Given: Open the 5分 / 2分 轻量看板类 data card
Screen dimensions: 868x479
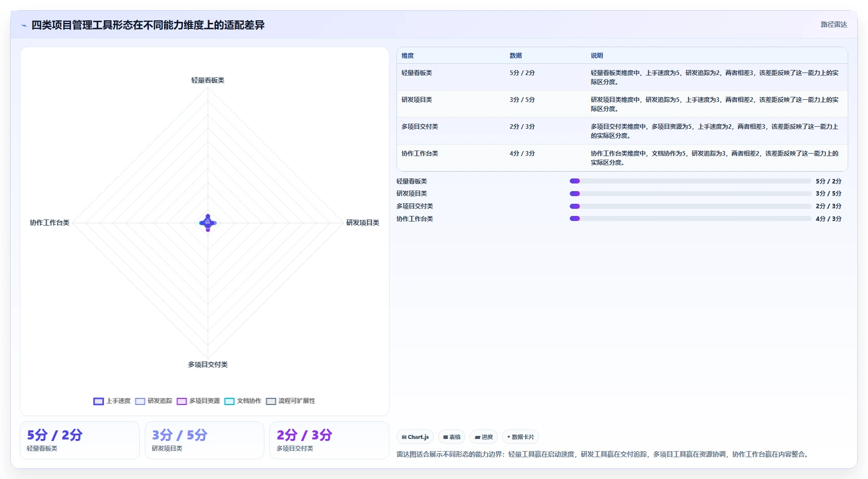Looking at the screenshot, I should (x=80, y=440).
